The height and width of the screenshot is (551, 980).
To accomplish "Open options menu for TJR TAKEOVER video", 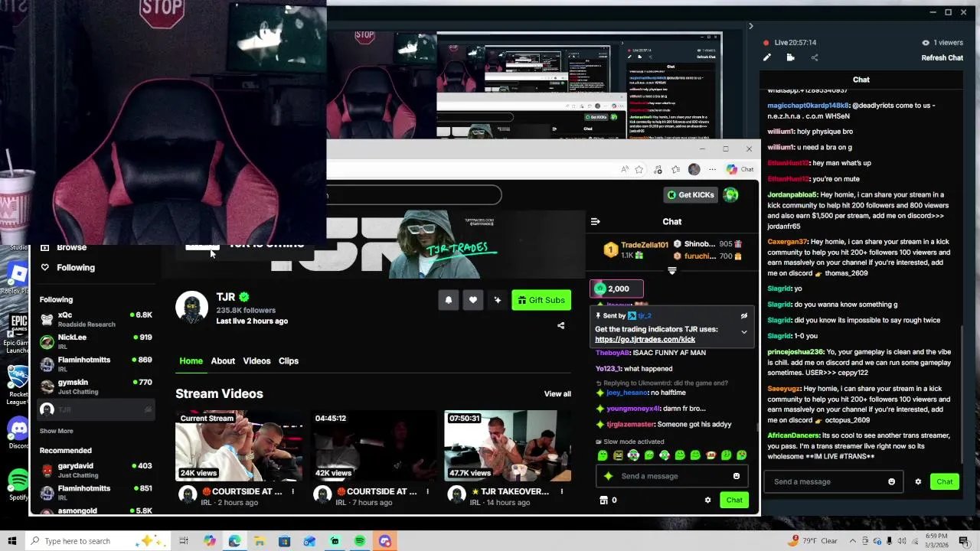I will (x=562, y=491).
